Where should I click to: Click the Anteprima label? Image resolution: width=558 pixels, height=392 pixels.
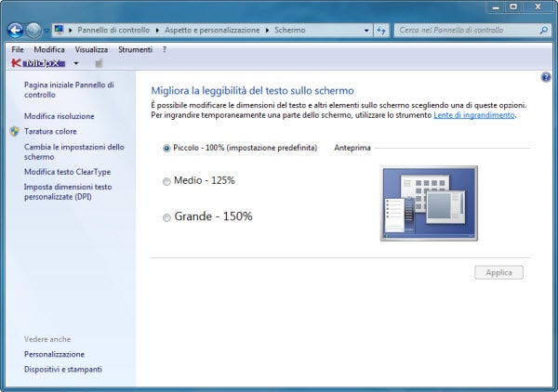point(352,148)
